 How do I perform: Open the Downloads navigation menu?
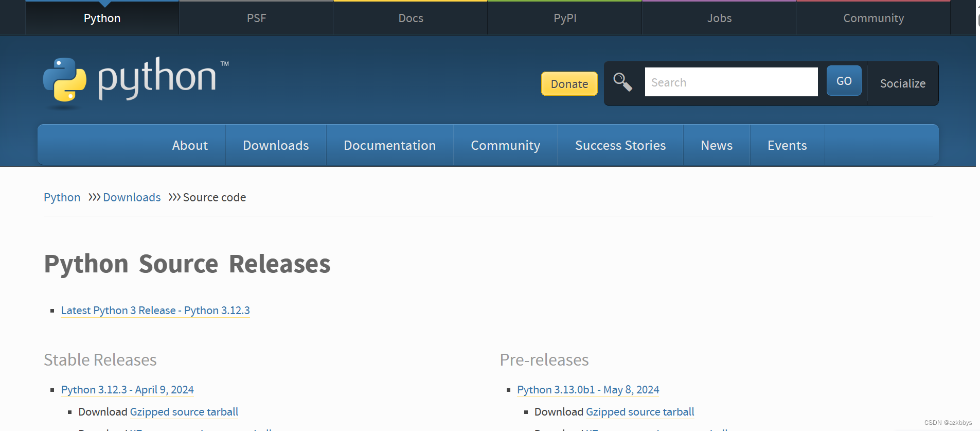pos(276,145)
